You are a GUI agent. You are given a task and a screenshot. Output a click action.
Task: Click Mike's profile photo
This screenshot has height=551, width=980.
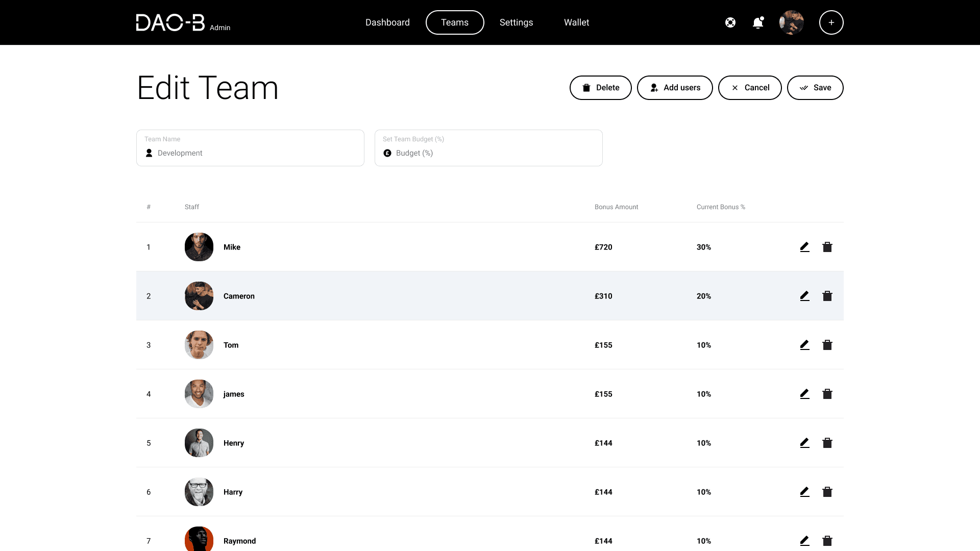click(199, 247)
